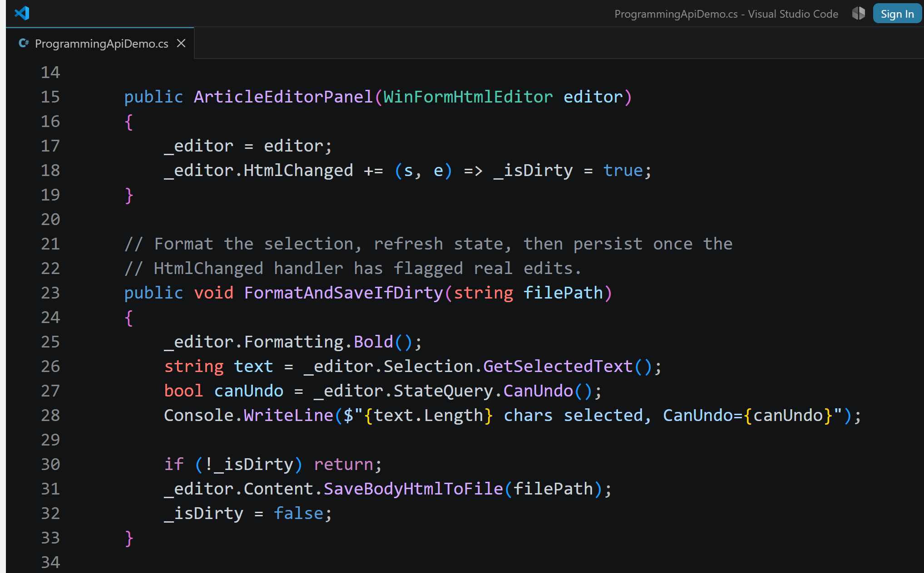The height and width of the screenshot is (573, 924).
Task: Click the 'void' keyword on line 23
Action: 213,293
